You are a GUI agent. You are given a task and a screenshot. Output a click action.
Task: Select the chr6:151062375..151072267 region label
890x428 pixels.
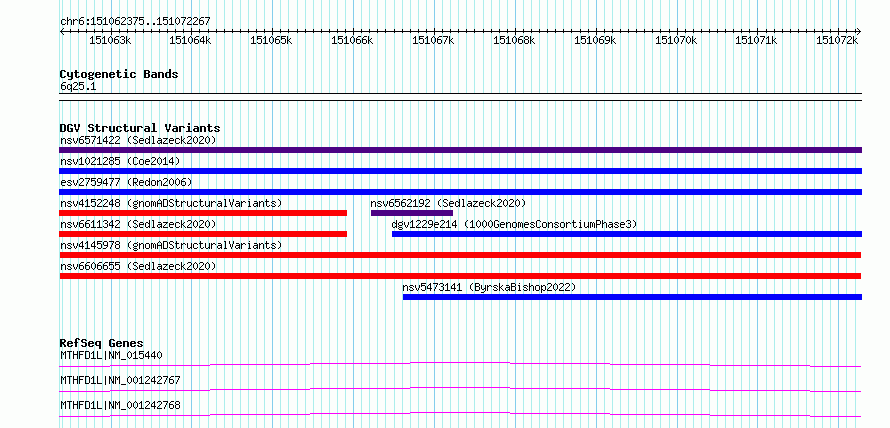pyautogui.click(x=135, y=21)
